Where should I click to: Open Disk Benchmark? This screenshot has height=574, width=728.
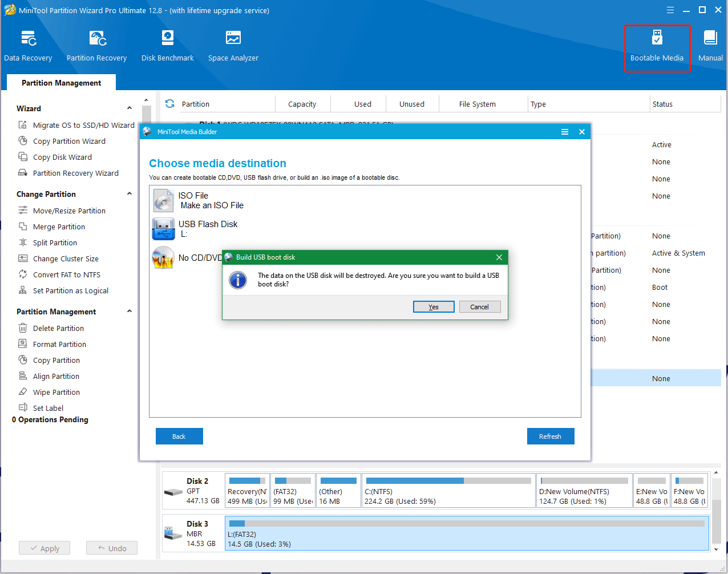[167, 46]
